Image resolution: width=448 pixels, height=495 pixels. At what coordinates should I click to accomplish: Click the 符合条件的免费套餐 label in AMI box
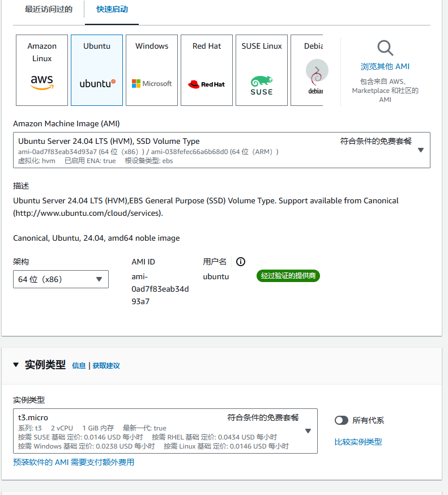click(376, 141)
